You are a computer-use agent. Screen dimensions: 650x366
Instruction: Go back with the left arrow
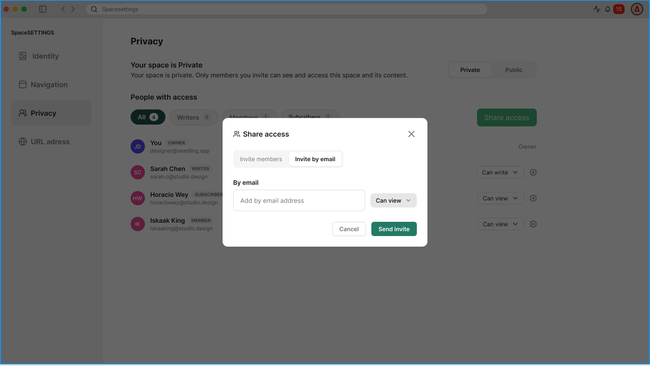click(63, 9)
